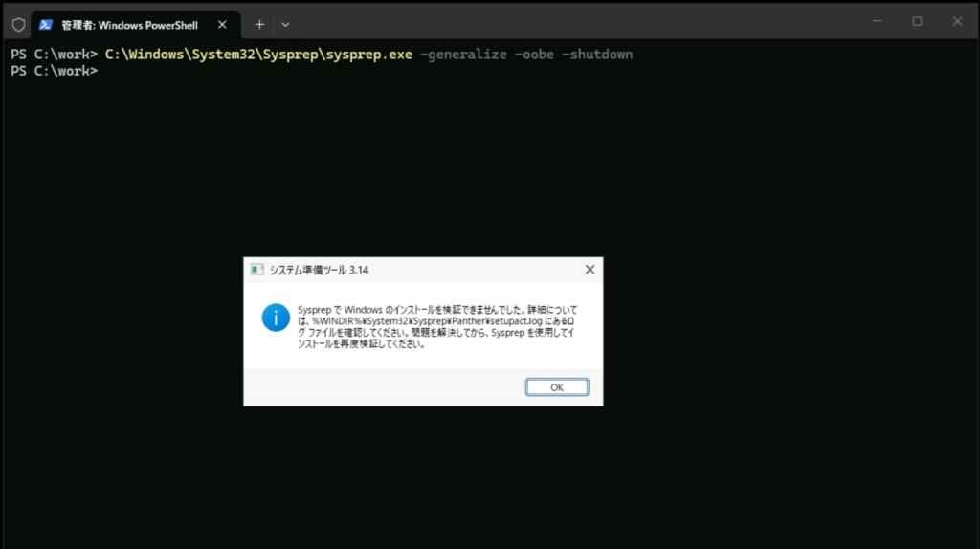Screen dimensions: 980x549
Task: Click the システム準備ツール dialog title icon
Action: click(256, 270)
